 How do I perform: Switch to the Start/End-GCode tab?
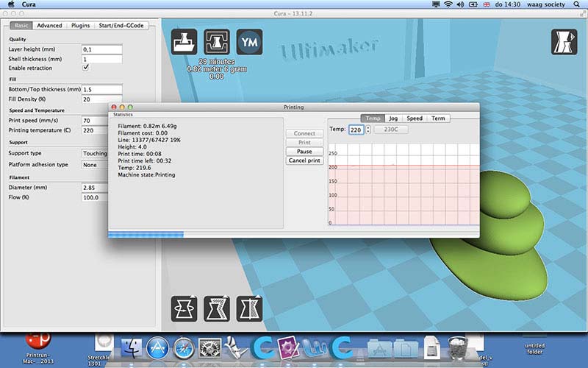point(121,26)
